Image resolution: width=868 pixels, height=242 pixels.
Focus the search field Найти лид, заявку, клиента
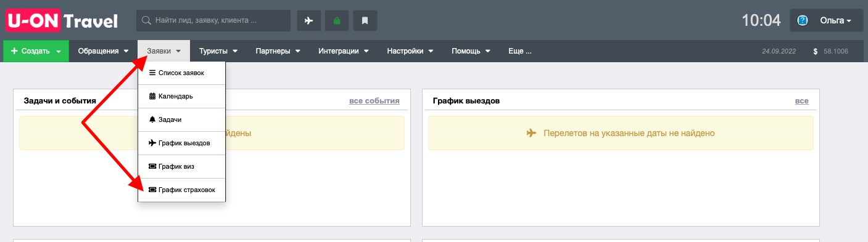213,20
